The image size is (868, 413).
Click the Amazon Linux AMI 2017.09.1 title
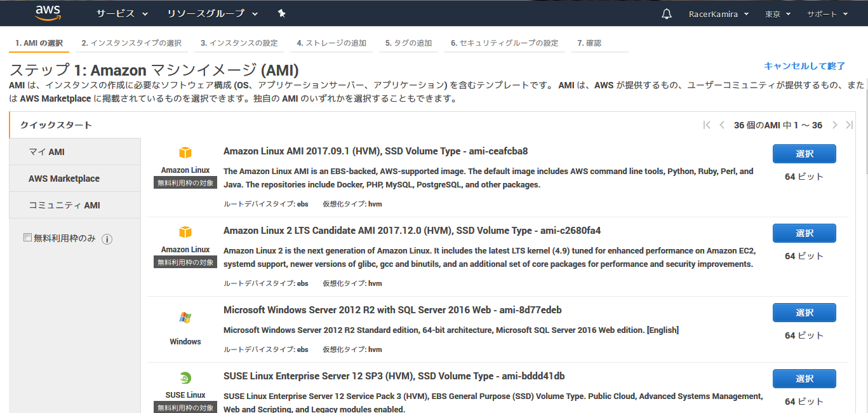pos(376,151)
